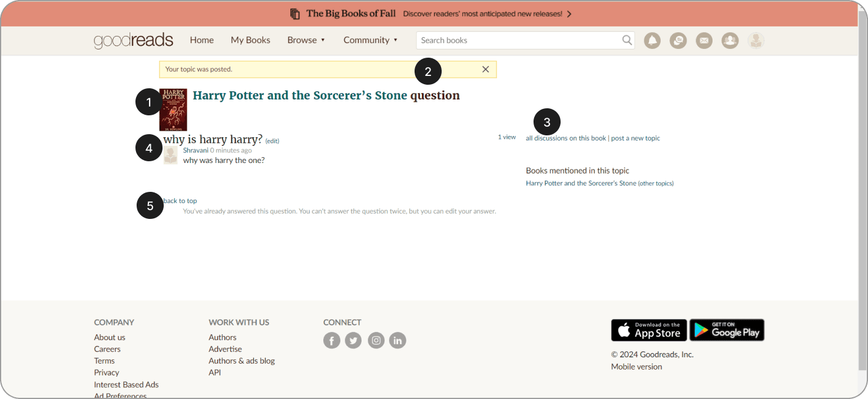Click the Harry Potter book cover thumbnail

point(173,109)
